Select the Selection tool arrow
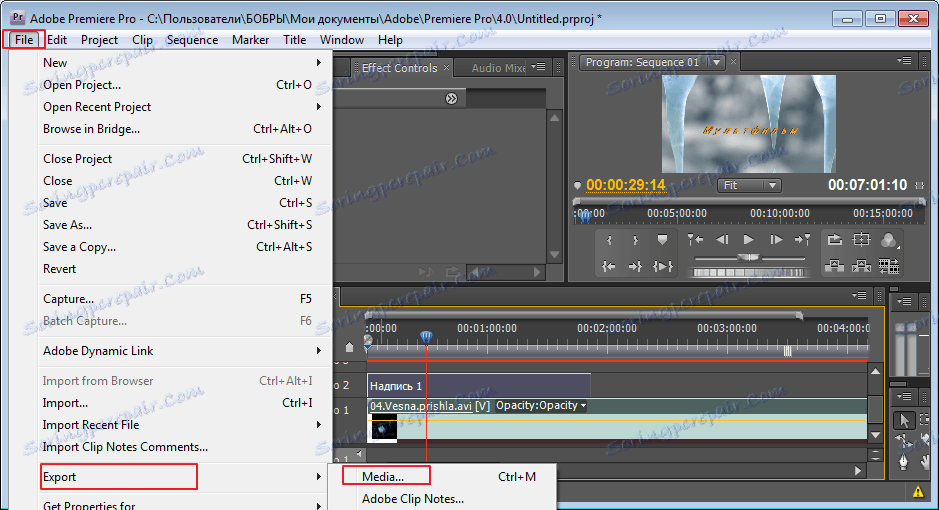Image resolution: width=939 pixels, height=510 pixels. [904, 421]
